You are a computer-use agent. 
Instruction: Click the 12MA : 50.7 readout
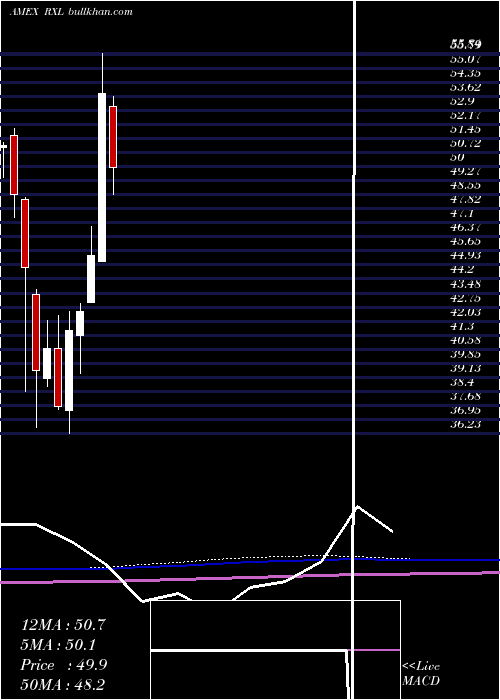[x=63, y=625]
